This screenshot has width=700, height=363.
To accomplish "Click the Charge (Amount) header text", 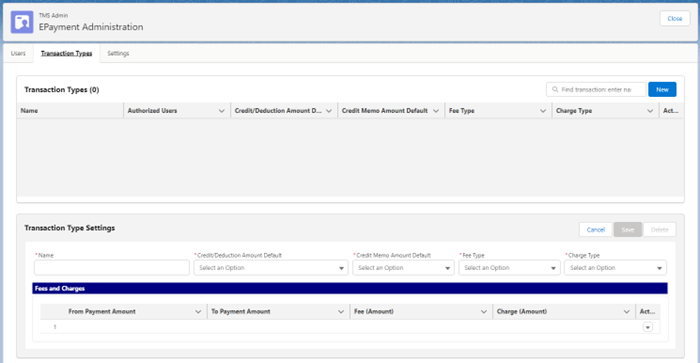I will coord(521,312).
